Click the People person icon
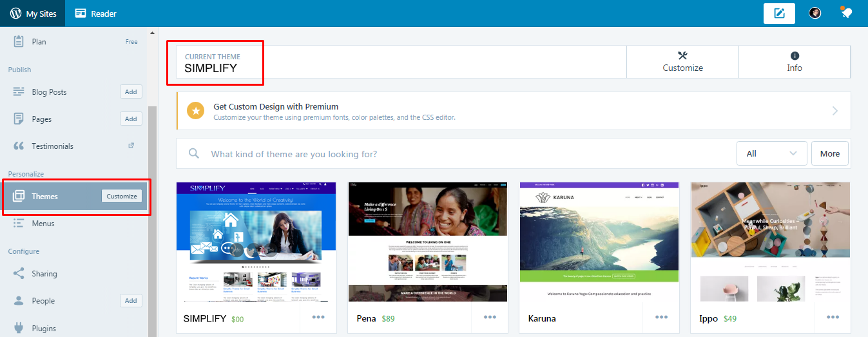 pos(19,301)
